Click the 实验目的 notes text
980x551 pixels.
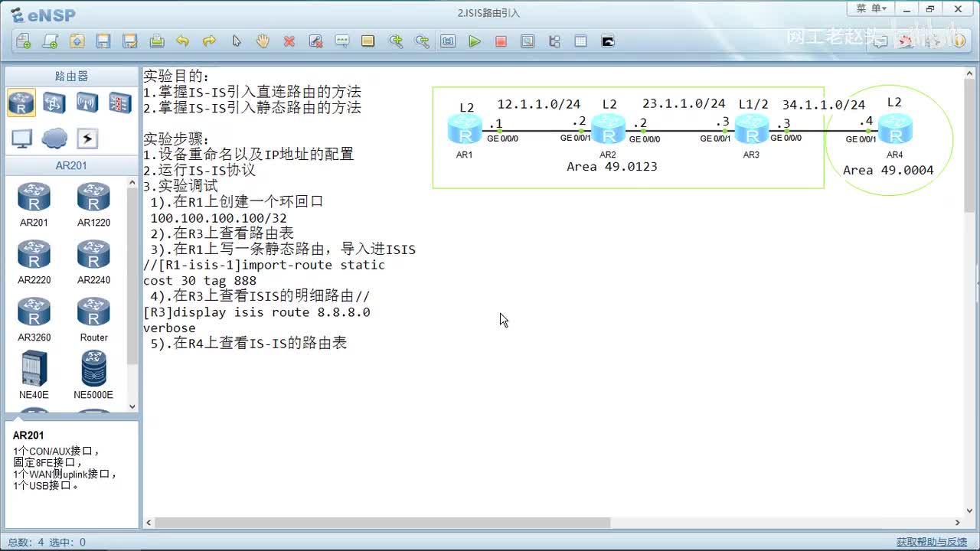(x=176, y=77)
